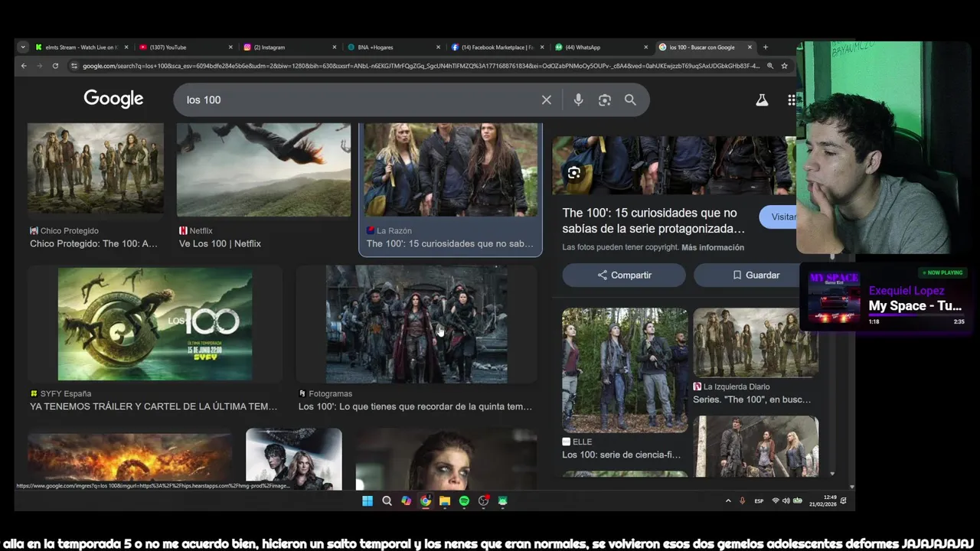Open the Ve Los 100 | Netflix result
This screenshot has height=551, width=980.
[220, 243]
